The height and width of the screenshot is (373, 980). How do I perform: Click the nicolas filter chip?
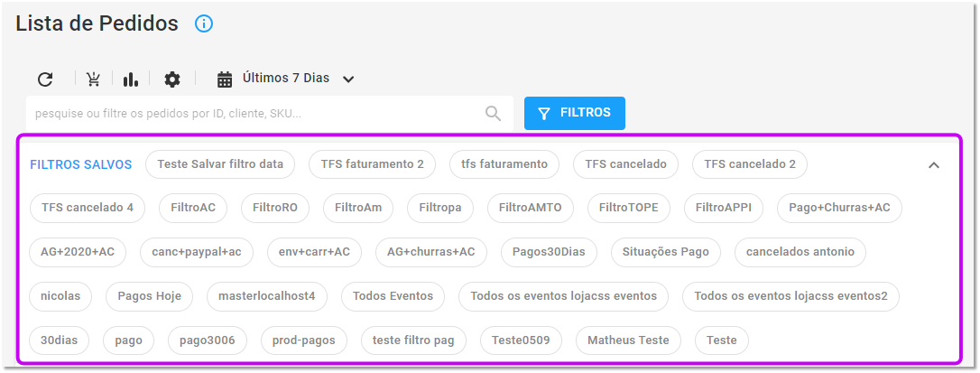tap(60, 296)
